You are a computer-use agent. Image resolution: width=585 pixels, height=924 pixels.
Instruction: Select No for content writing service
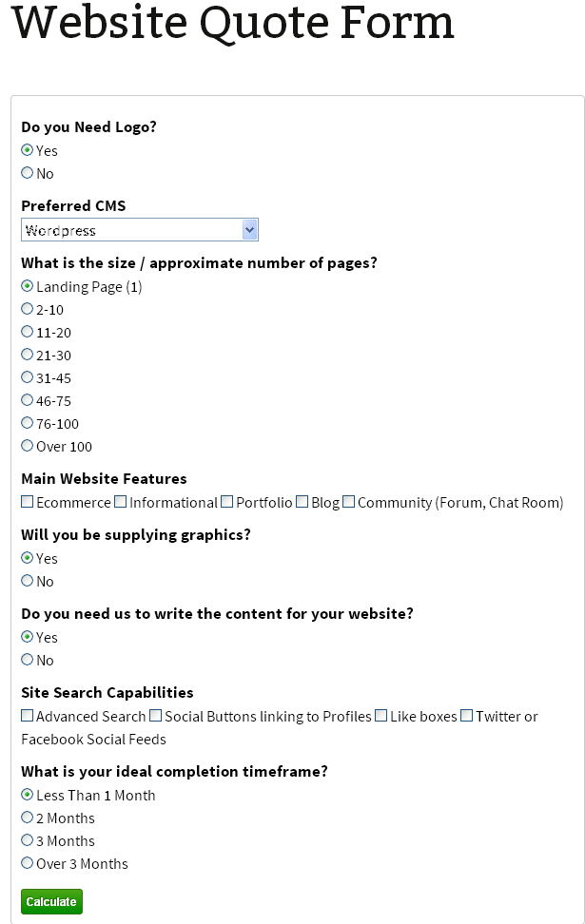point(27,660)
